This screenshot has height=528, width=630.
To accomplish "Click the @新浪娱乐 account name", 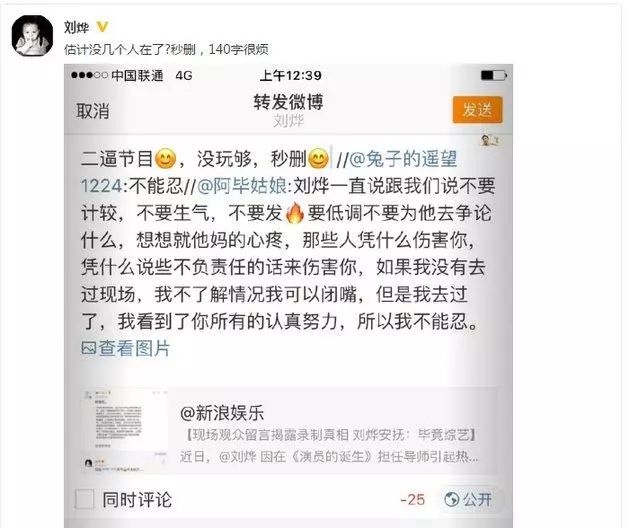I will tap(222, 413).
